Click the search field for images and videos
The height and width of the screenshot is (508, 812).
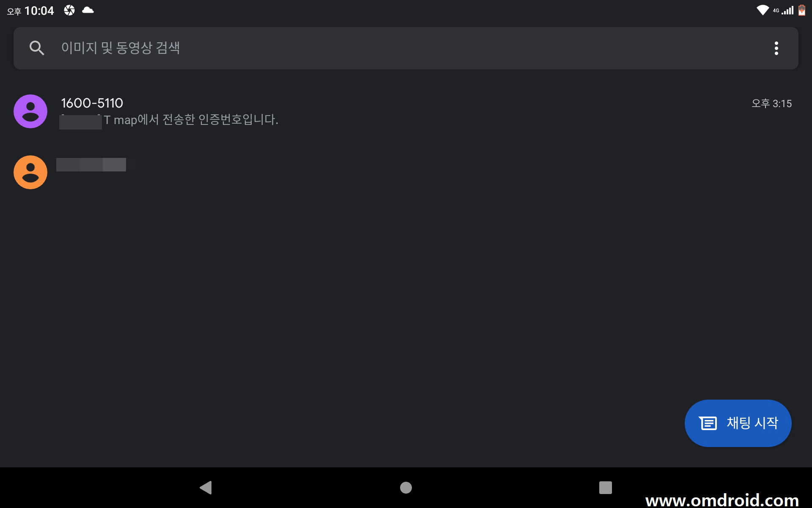[x=406, y=48]
